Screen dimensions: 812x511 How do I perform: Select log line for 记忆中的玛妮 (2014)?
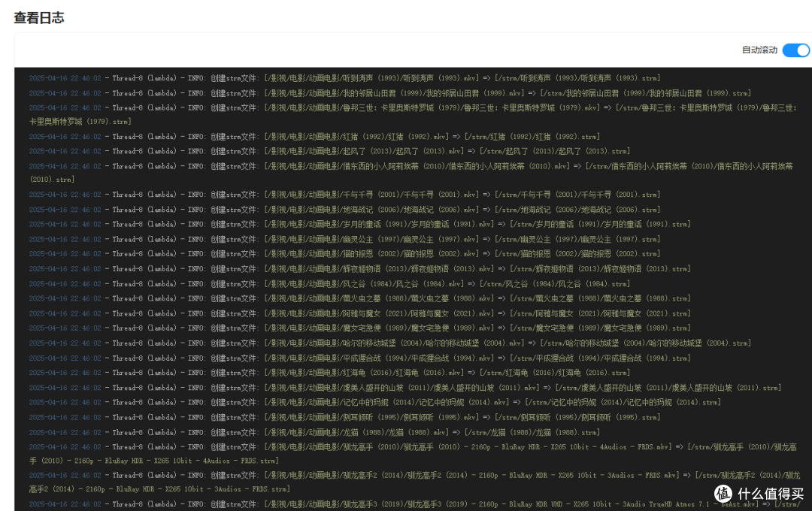pos(375,402)
